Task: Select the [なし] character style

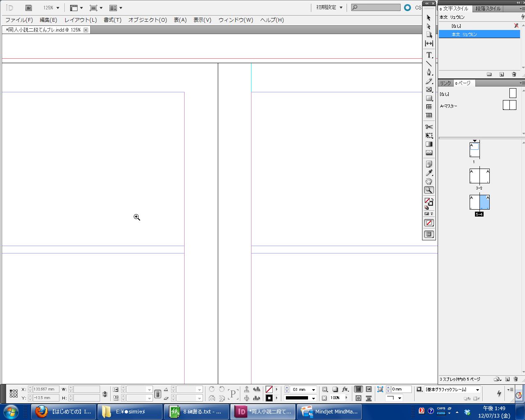Action: coord(479,26)
